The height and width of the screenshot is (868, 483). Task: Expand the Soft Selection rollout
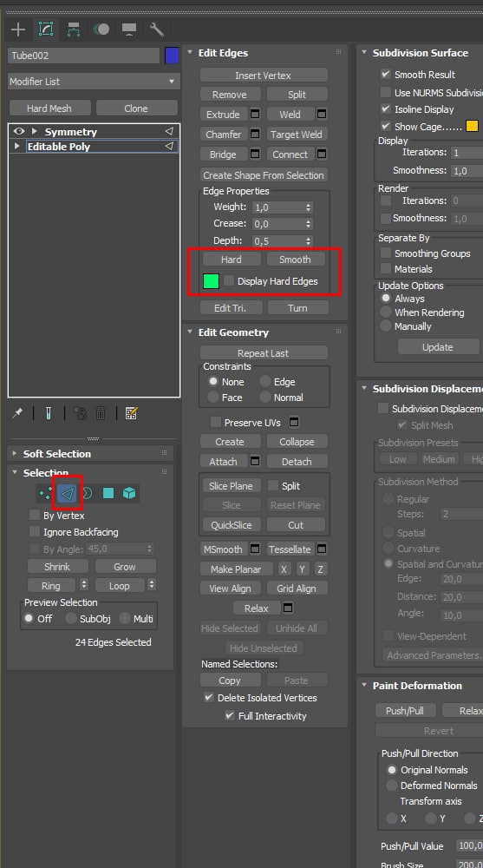click(x=15, y=453)
